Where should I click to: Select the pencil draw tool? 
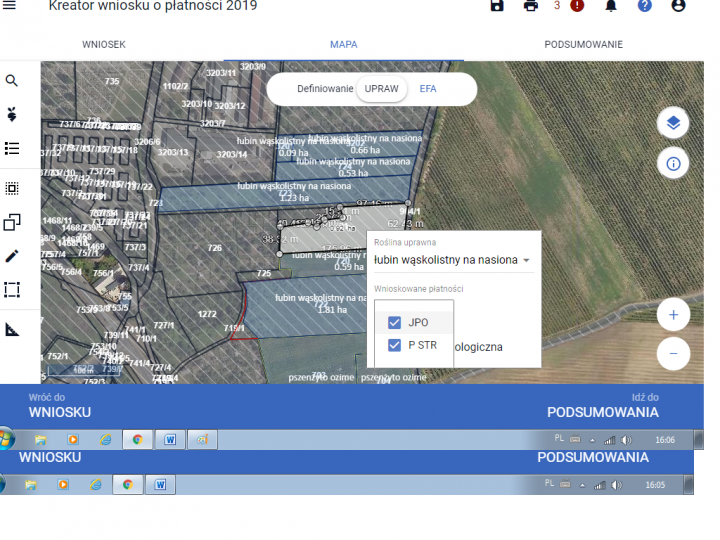click(x=12, y=256)
